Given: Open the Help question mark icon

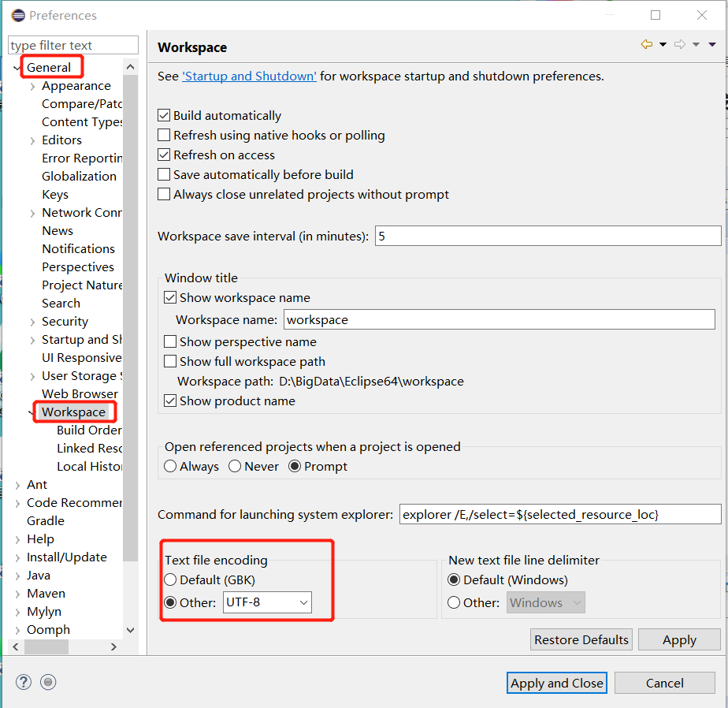Looking at the screenshot, I should 23,682.
